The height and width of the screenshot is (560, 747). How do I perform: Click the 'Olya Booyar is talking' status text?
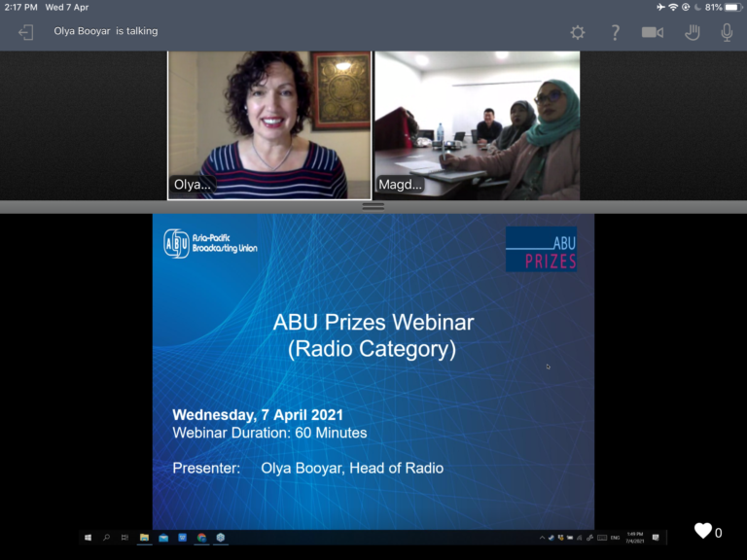pos(106,31)
